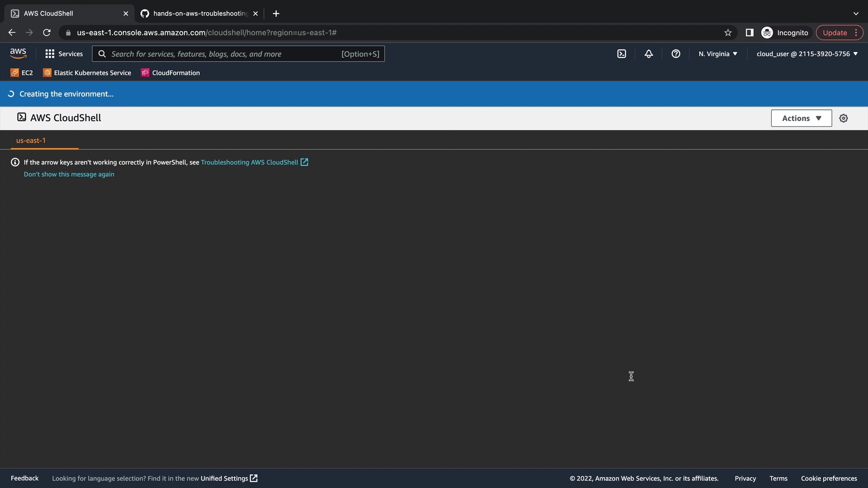Select the us-east-1 terminal tab

click(x=31, y=141)
